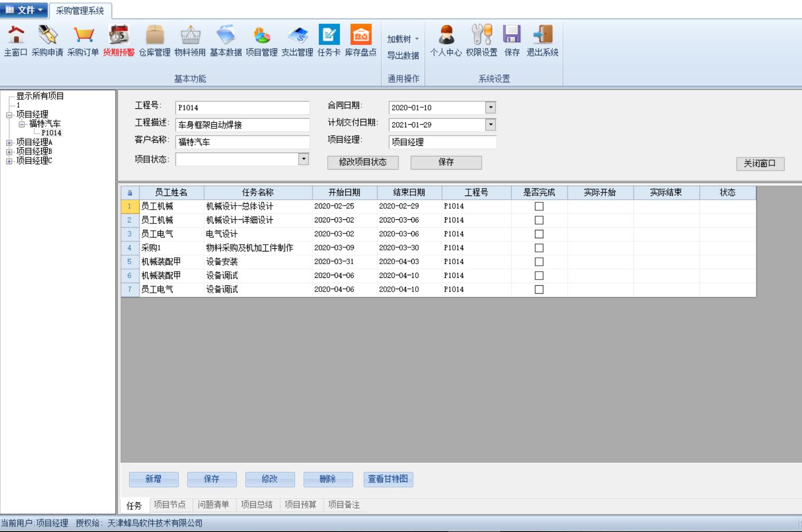The image size is (802, 532).
Task: Switch to the 项目节点 tab
Action: [x=170, y=505]
